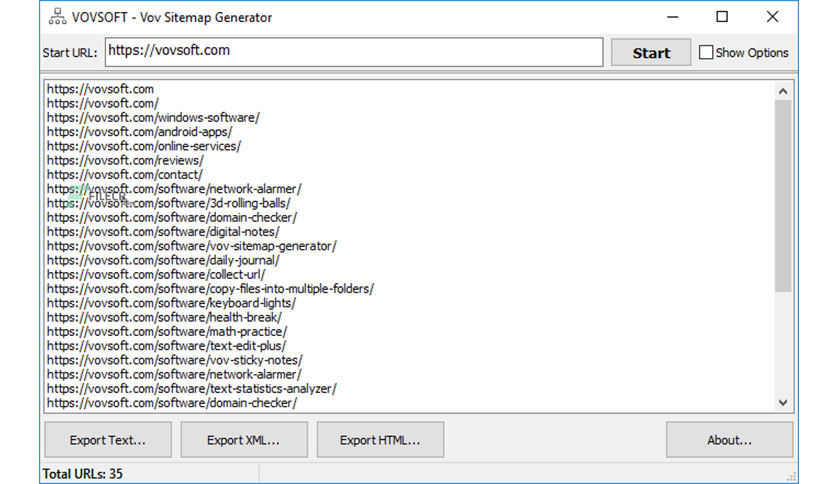Click the scrollbar up arrow
Viewport: 836px width, 484px height.
(783, 91)
